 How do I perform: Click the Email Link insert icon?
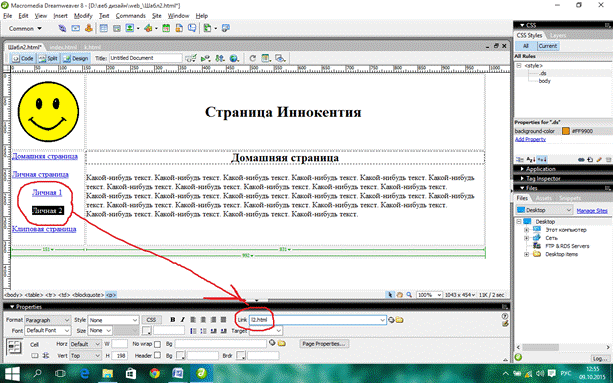(75, 28)
